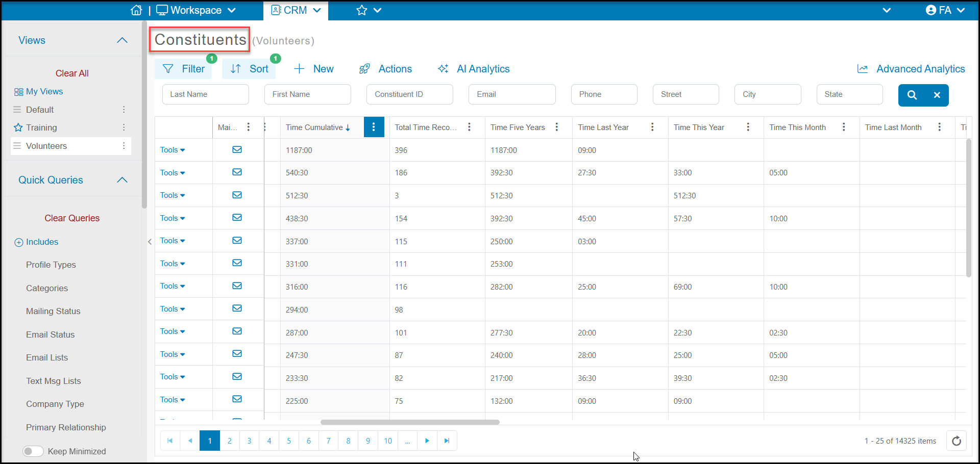Viewport: 980px width, 464px height.
Task: Collapse the left sidebar arrow
Action: coord(150,242)
